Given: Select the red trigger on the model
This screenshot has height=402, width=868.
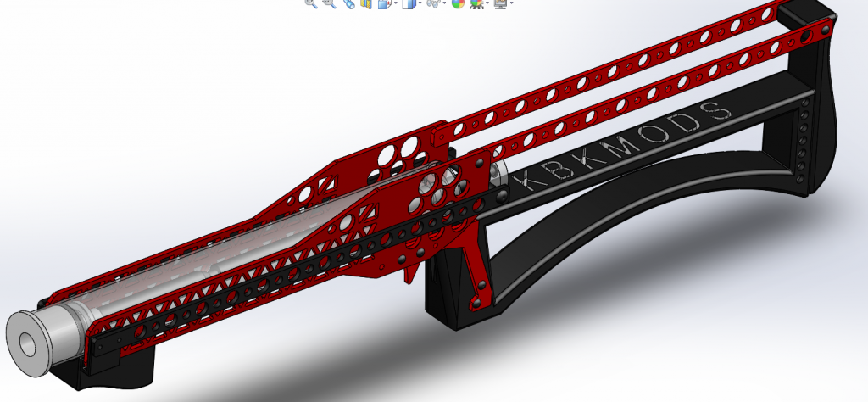Looking at the screenshot, I should click(x=411, y=272).
